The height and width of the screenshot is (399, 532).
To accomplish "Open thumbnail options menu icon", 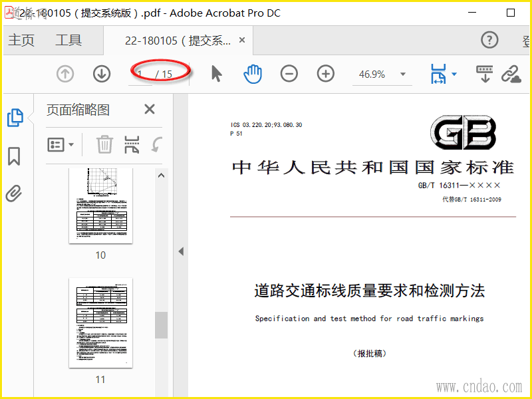I will pyautogui.click(x=61, y=145).
